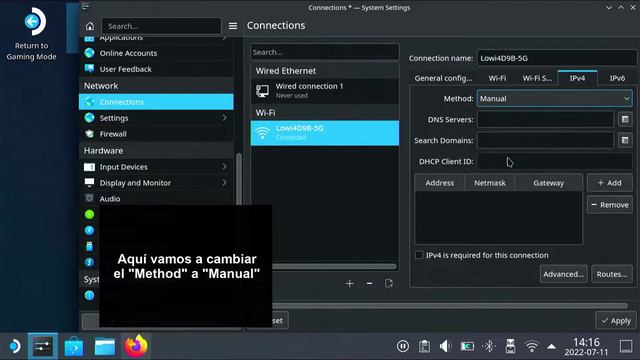Open Firewall settings
Screen dimensions: 640x360
click(156, 134)
